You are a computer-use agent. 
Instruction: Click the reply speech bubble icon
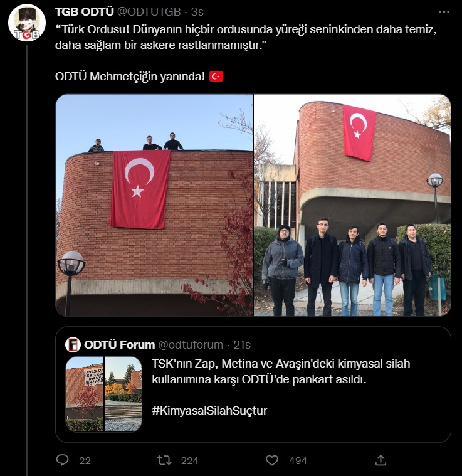[x=63, y=460]
